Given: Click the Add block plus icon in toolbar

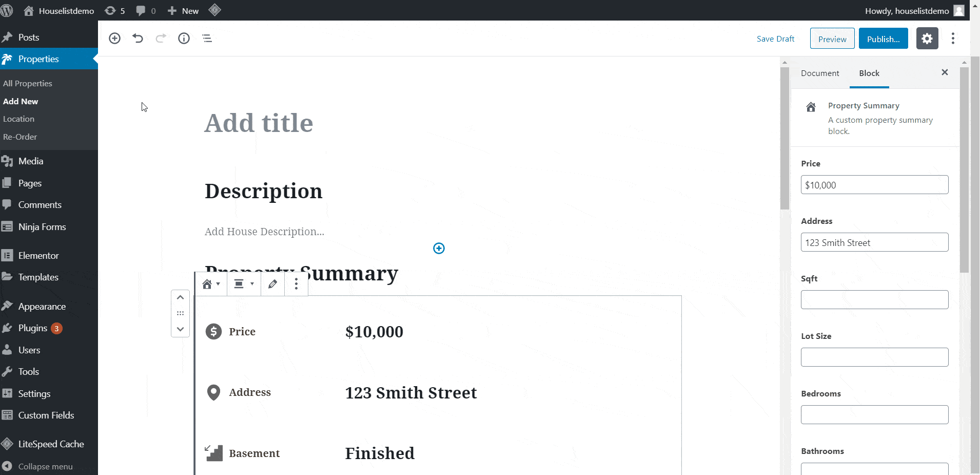Looking at the screenshot, I should tap(115, 39).
